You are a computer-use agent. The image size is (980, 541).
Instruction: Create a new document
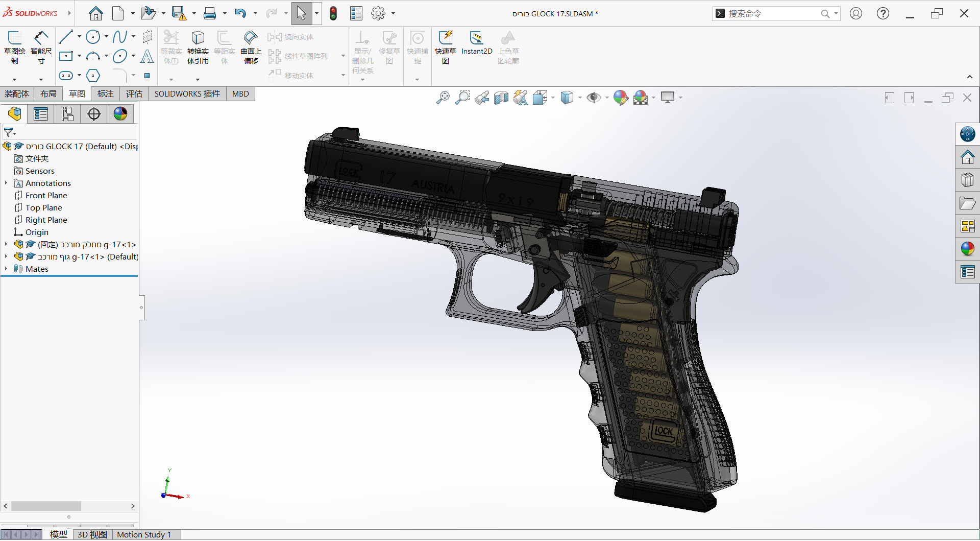point(118,13)
